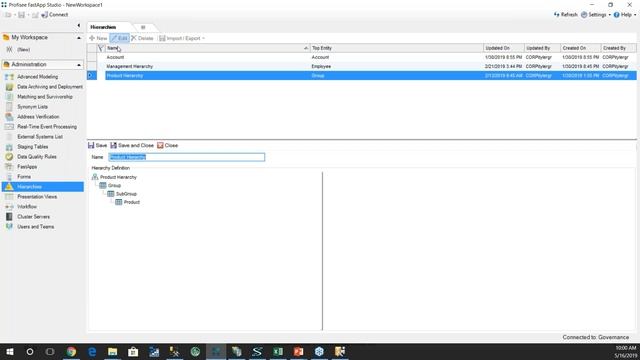Open Staging Tables
The height and width of the screenshot is (360, 640).
(x=32, y=147)
